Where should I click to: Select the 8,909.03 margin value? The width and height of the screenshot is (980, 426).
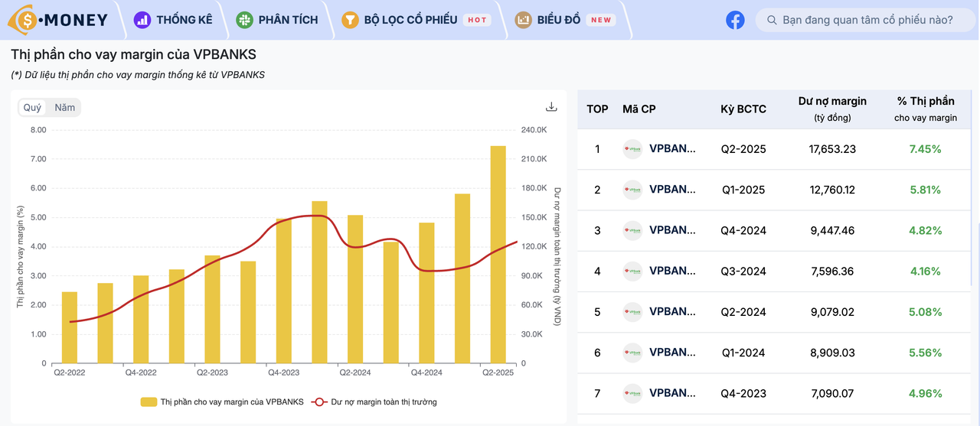coord(832,353)
